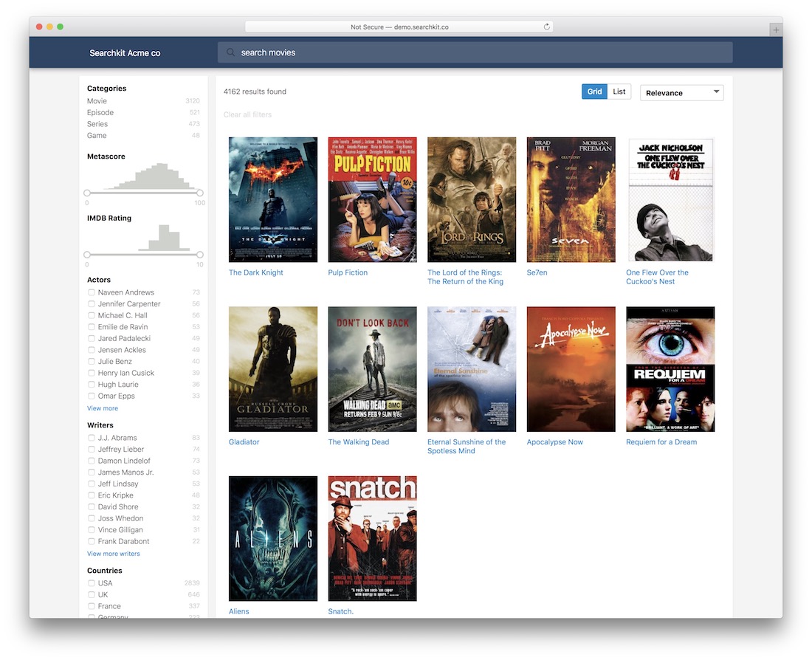
Task: Check the Jeffrey Lieber writer filter
Action: click(91, 449)
